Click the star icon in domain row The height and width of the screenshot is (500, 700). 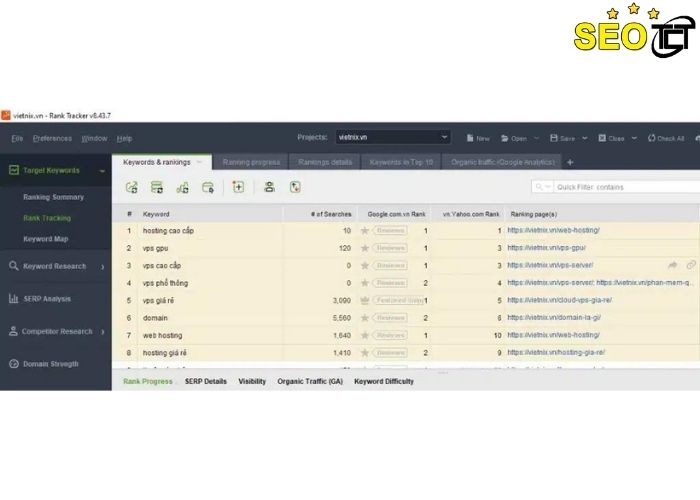(365, 318)
